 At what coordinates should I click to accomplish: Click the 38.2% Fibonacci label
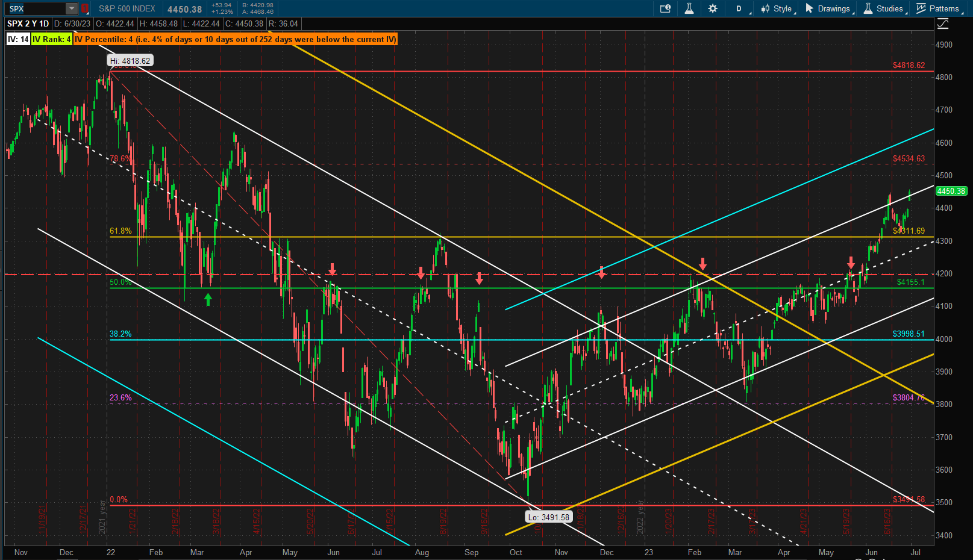click(120, 334)
